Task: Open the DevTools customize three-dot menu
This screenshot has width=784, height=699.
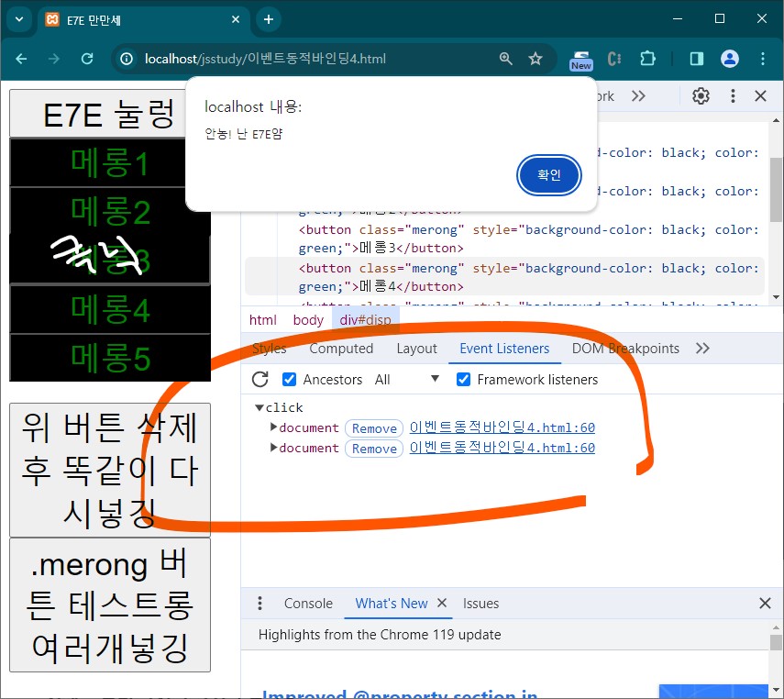Action: [733, 95]
